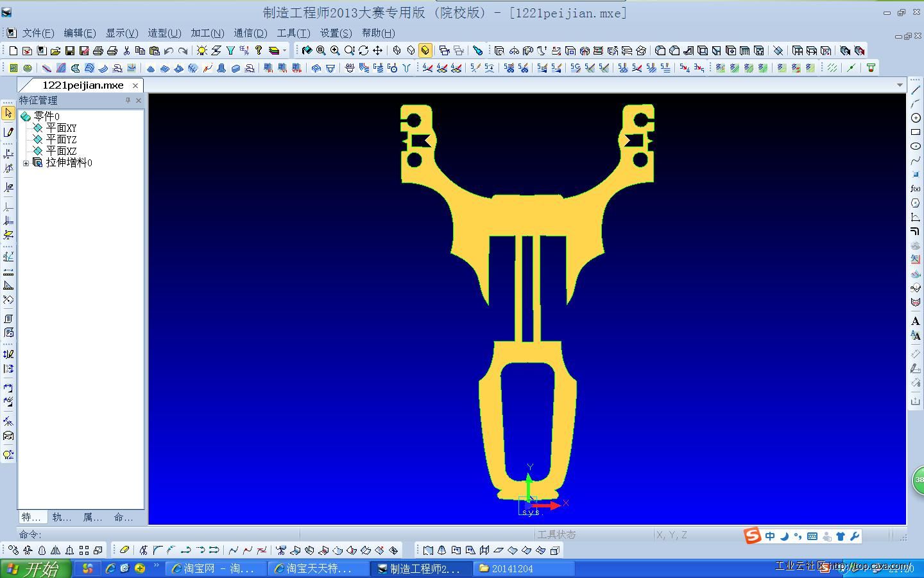This screenshot has width=924, height=578.
Task: Open a file with the folder icon
Action: 55,51
